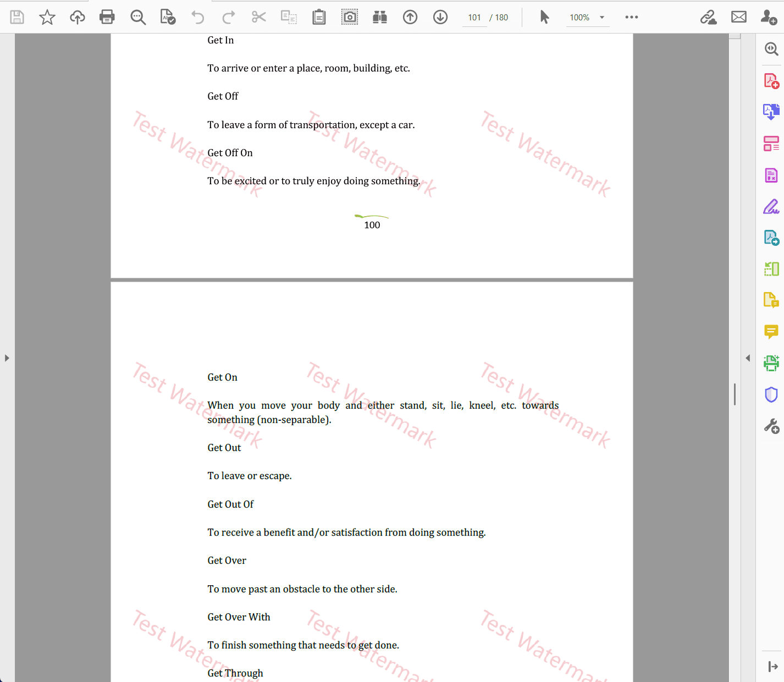Go to previous page arrow

tap(410, 17)
